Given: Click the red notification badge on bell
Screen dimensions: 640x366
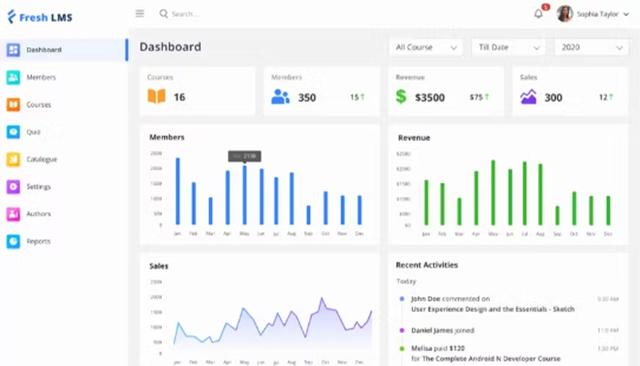Looking at the screenshot, I should tap(545, 7).
